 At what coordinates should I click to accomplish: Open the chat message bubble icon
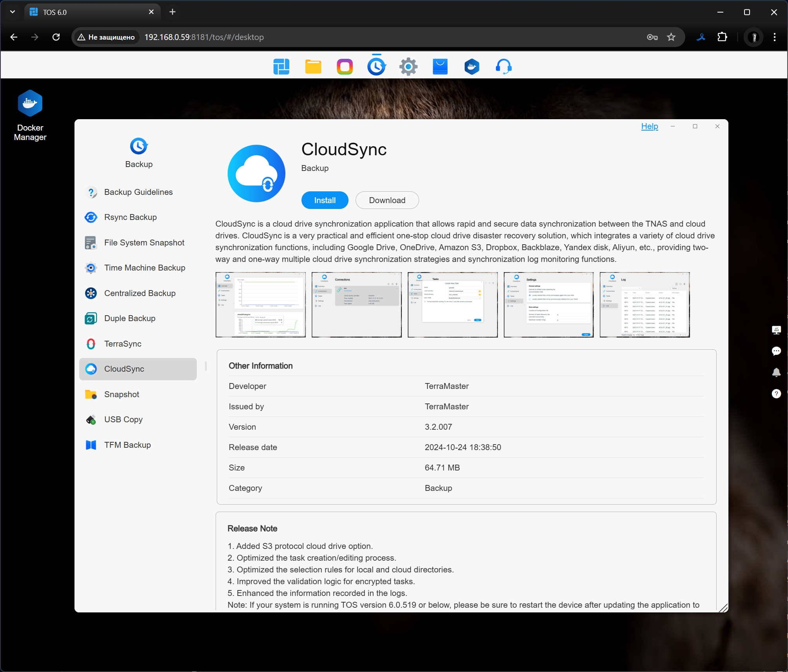(x=776, y=351)
